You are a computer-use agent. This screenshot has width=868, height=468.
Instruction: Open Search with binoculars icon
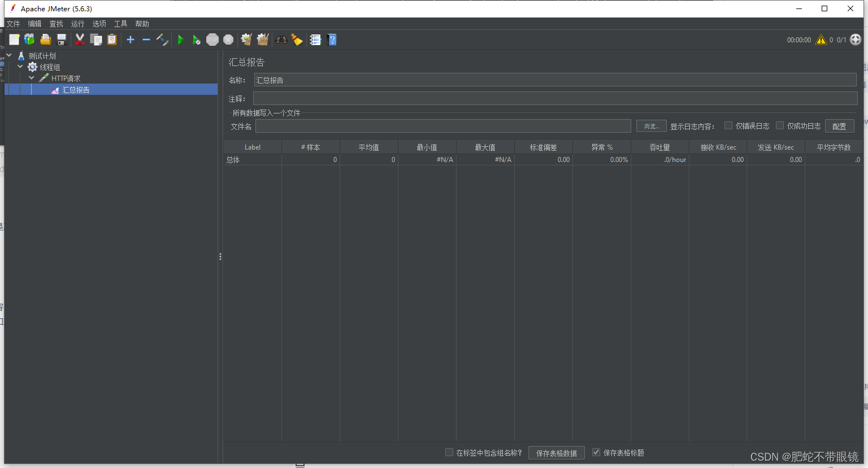coord(281,40)
